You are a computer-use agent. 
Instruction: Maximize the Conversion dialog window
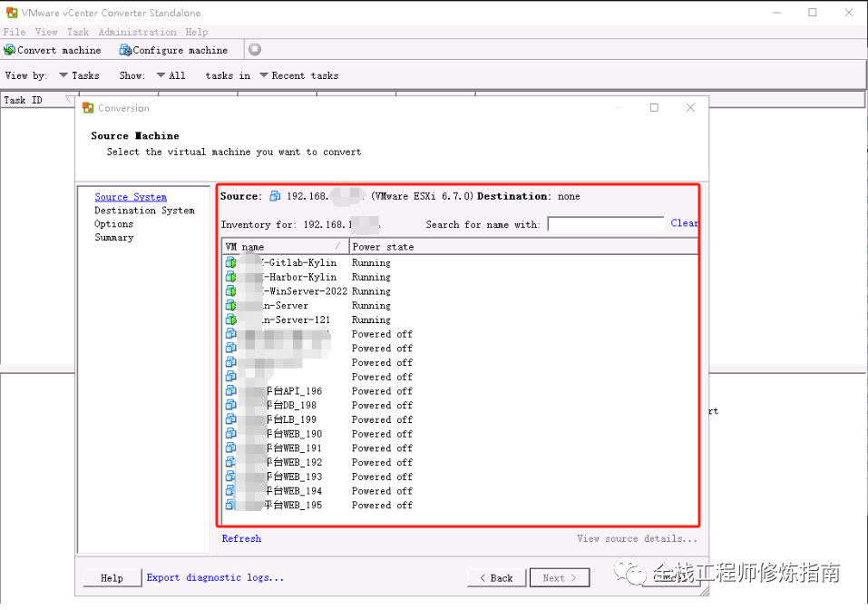(x=654, y=107)
